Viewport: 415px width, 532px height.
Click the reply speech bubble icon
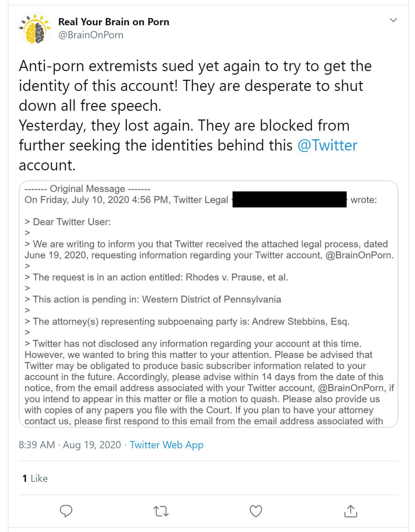tap(66, 511)
